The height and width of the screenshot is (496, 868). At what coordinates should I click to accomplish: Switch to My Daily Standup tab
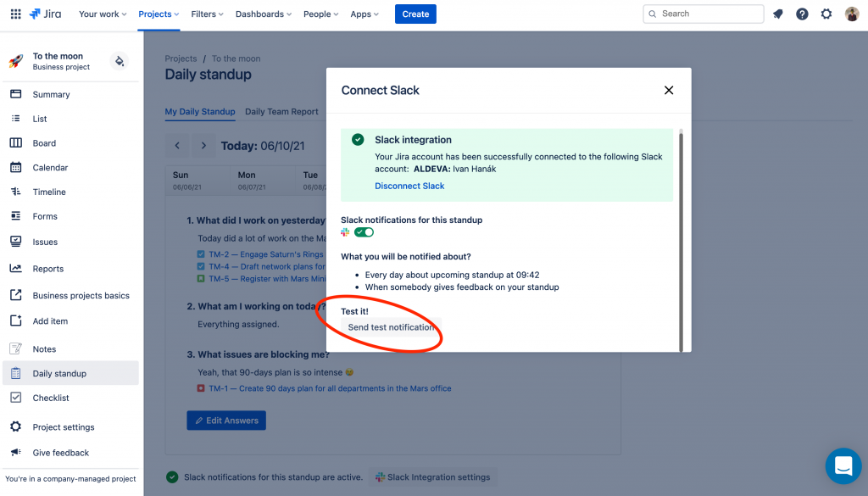tap(200, 111)
